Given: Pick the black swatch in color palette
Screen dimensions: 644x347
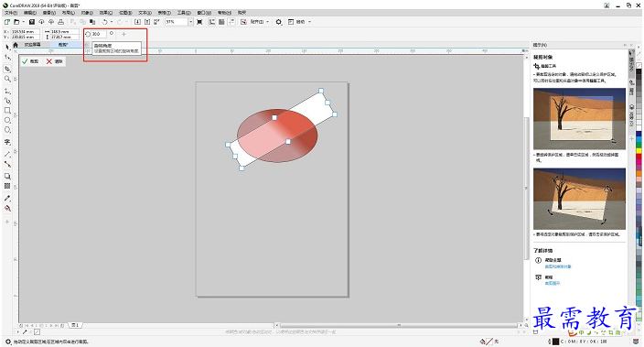Looking at the screenshot, I should (639, 71).
